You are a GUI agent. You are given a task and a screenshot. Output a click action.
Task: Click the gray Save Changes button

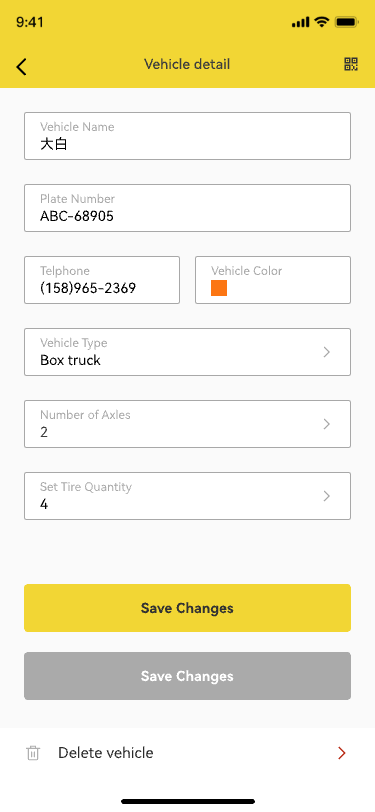pos(188,676)
